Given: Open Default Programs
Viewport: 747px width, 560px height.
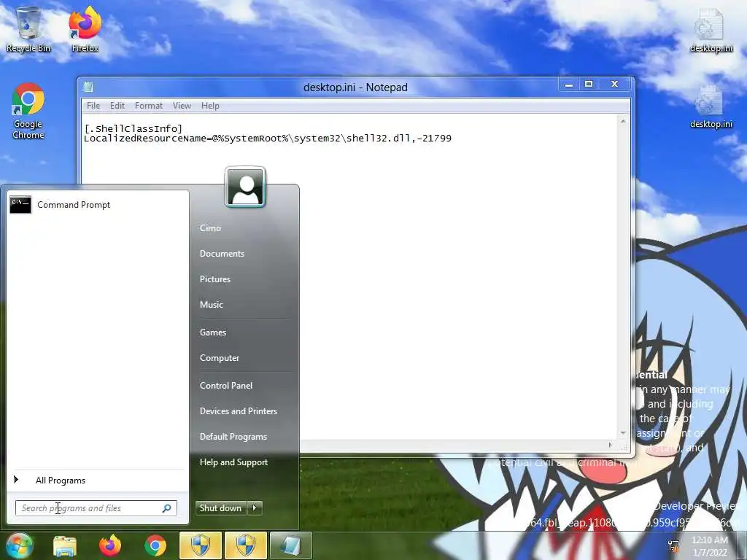Looking at the screenshot, I should point(233,437).
